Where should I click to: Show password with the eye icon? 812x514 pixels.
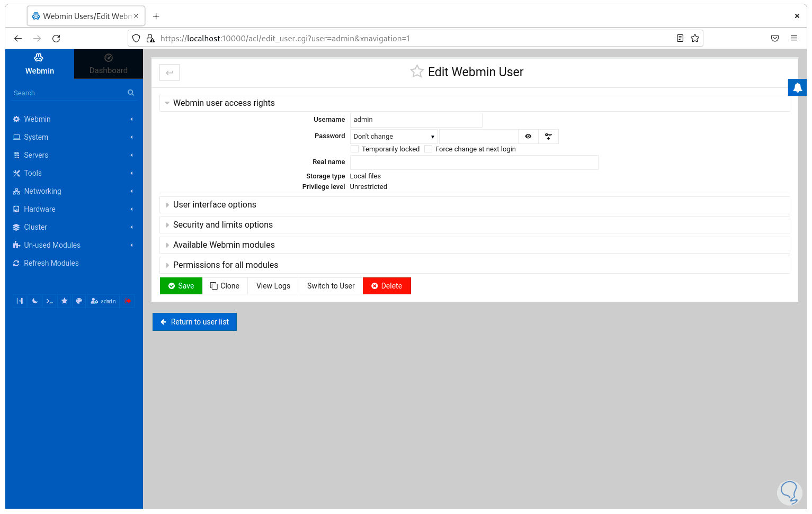pyautogui.click(x=528, y=137)
